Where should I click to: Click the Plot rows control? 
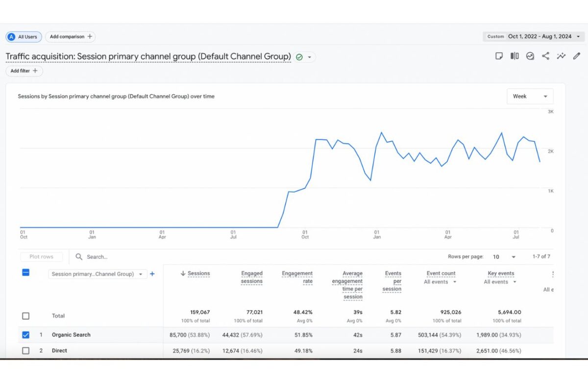tap(41, 256)
